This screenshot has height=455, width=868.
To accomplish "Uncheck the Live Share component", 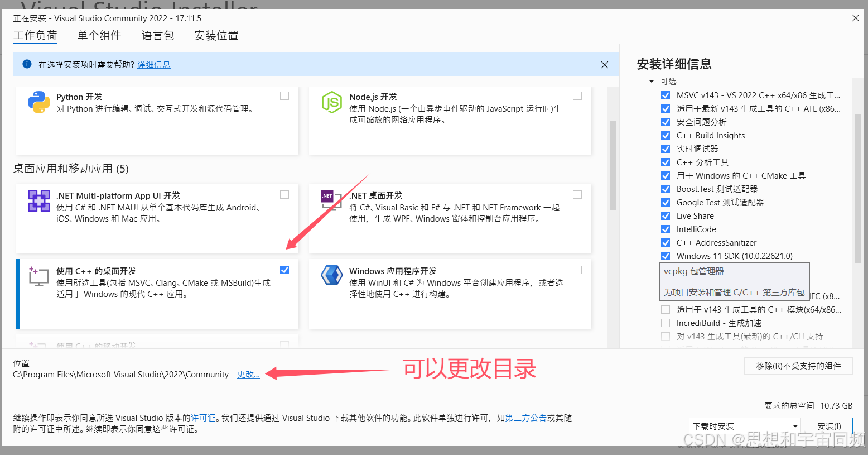I will click(x=666, y=215).
